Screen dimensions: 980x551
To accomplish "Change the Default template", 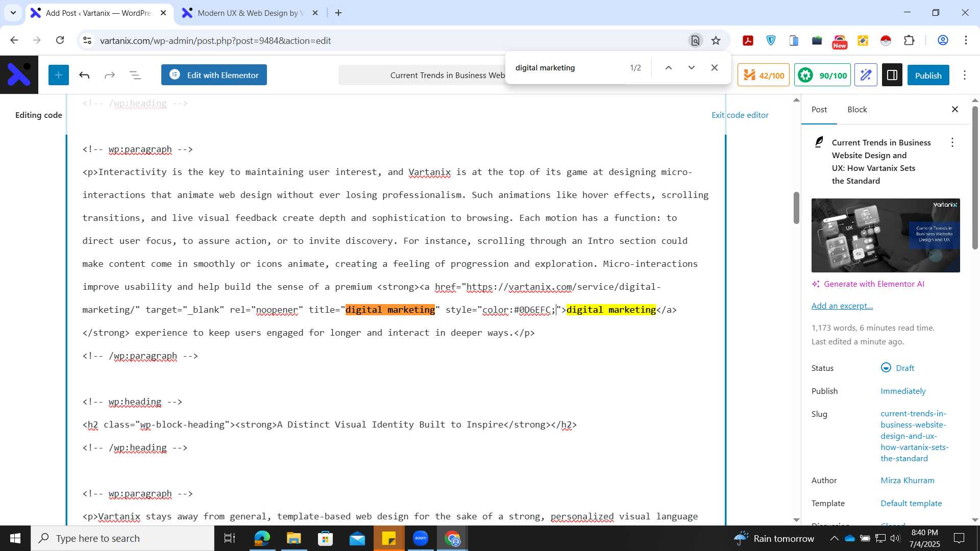I will [x=911, y=504].
